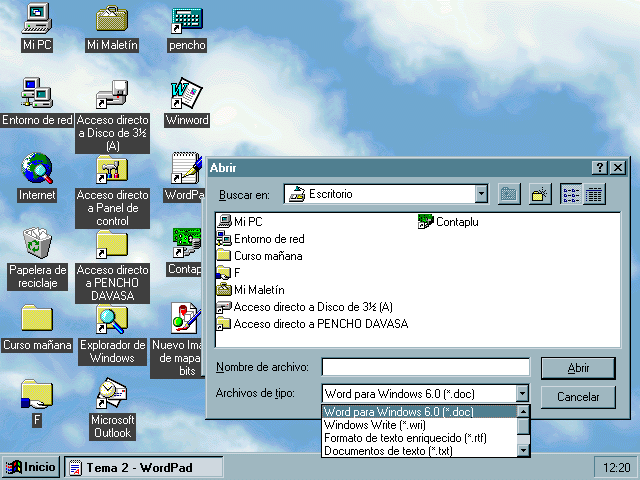Choose Windows Write (*.wri) option

(419, 425)
